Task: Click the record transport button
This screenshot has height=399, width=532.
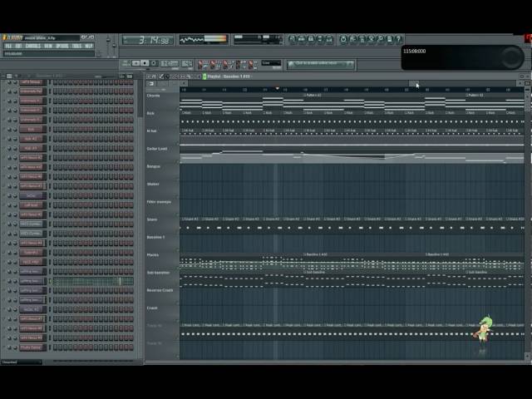Action: coord(154,63)
